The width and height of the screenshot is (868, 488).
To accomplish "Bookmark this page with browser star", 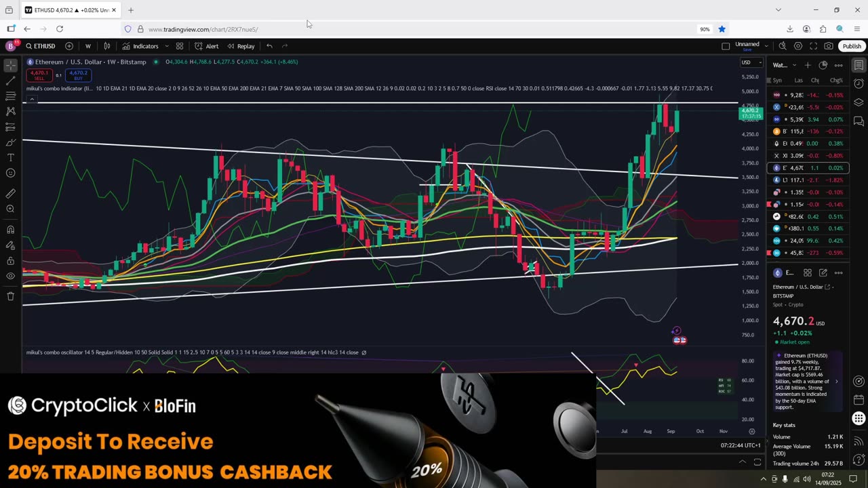I will click(722, 29).
